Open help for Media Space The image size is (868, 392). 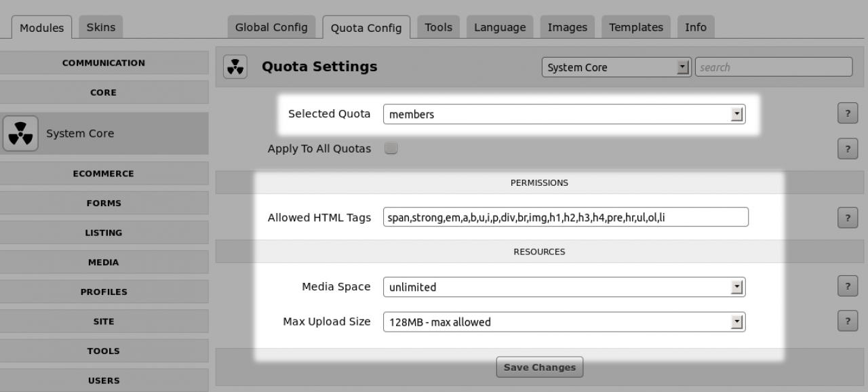click(847, 286)
